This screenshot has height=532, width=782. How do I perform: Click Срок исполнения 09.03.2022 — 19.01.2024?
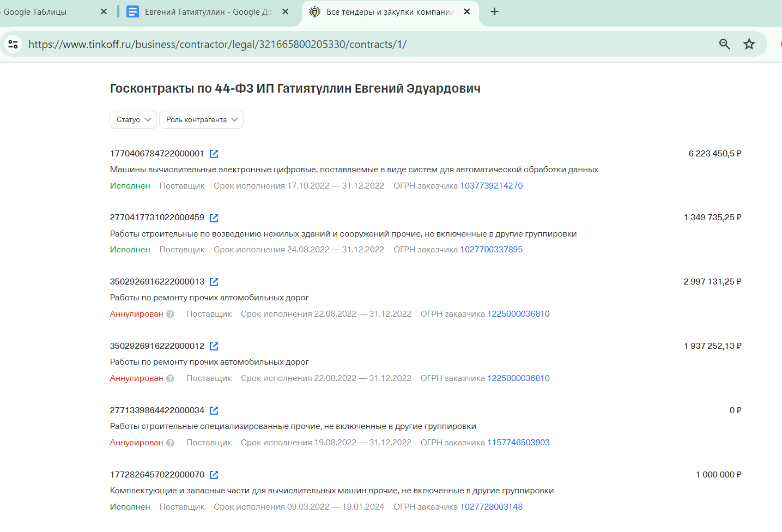tap(299, 507)
